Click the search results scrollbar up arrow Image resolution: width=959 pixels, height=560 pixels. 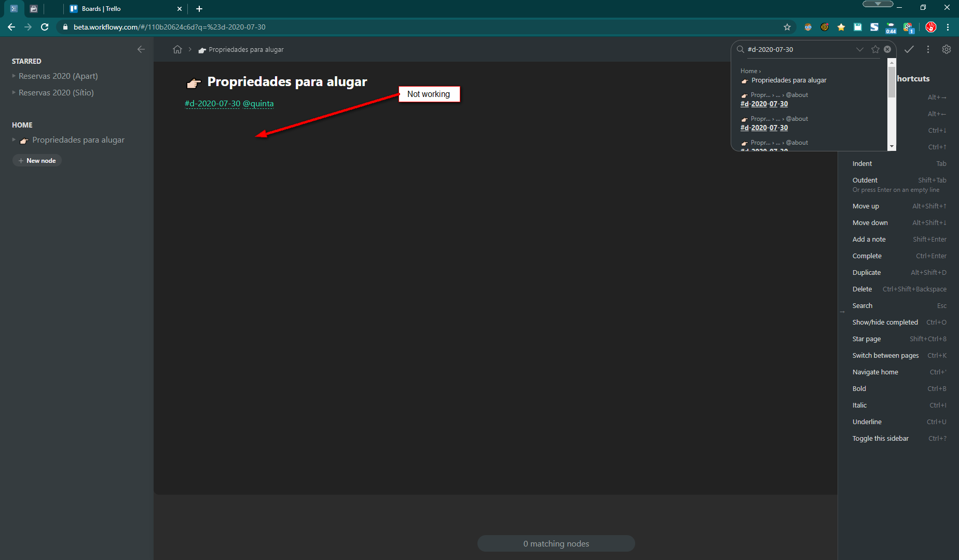point(892,62)
